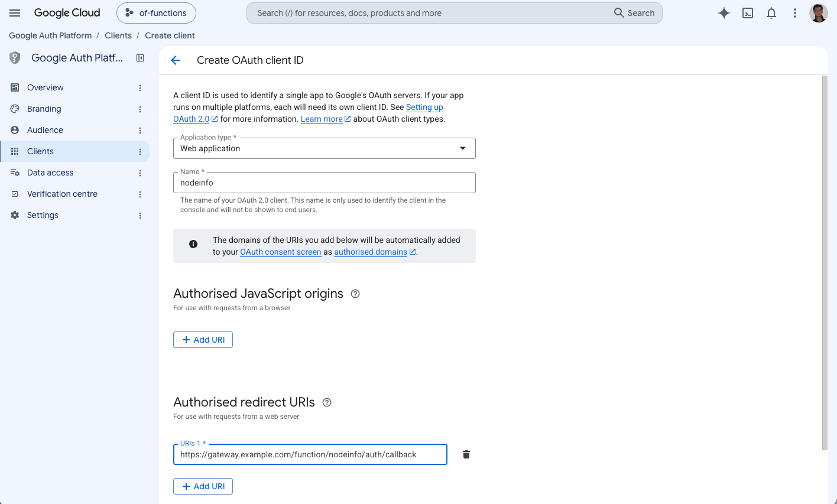Click the Google Auth Platform shield icon
The height and width of the screenshot is (504, 837).
pyautogui.click(x=15, y=58)
